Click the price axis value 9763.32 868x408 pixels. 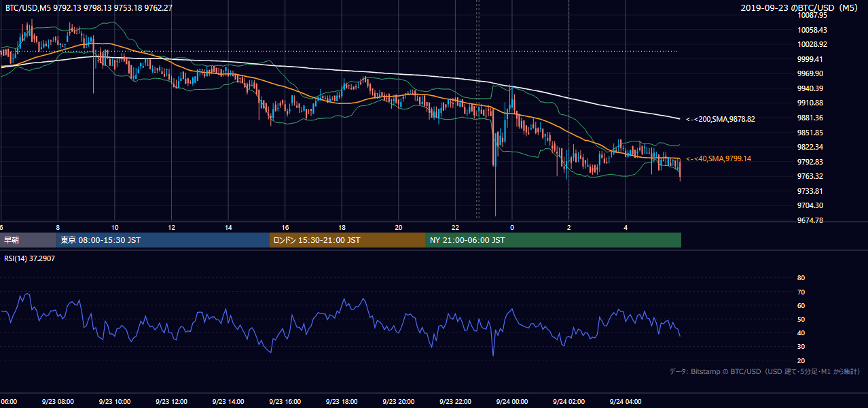tap(810, 176)
